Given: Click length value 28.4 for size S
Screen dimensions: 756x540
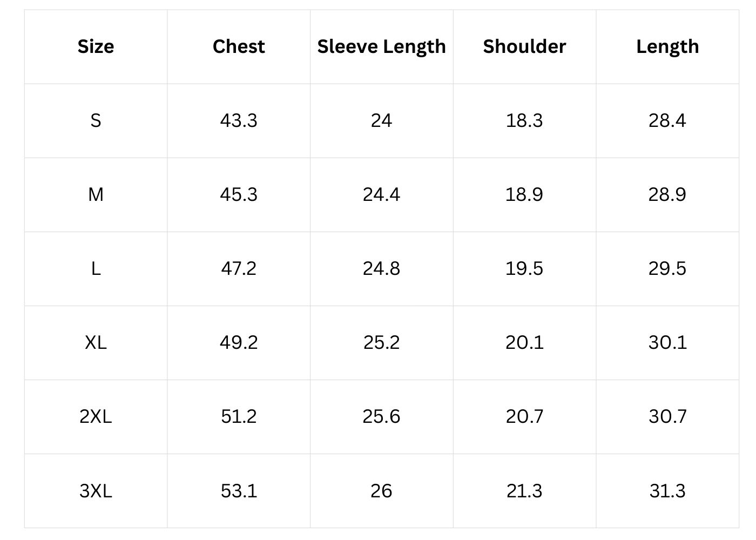Looking at the screenshot, I should [667, 120].
